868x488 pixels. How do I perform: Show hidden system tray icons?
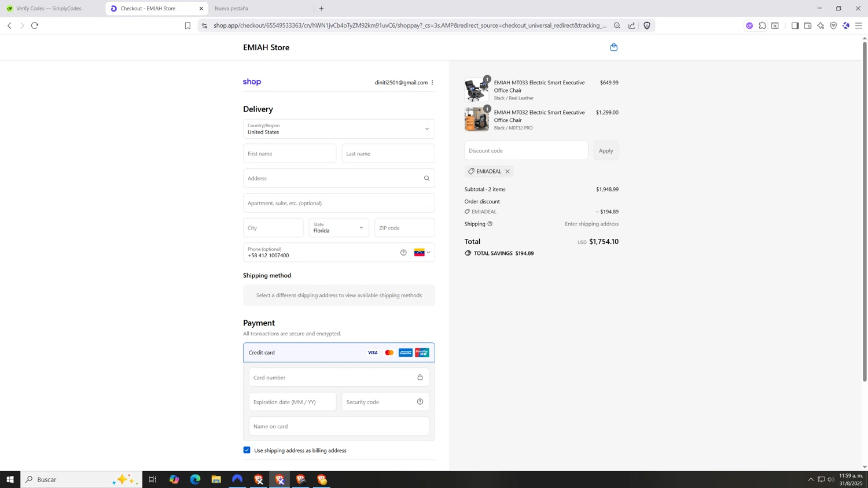pyautogui.click(x=811, y=479)
